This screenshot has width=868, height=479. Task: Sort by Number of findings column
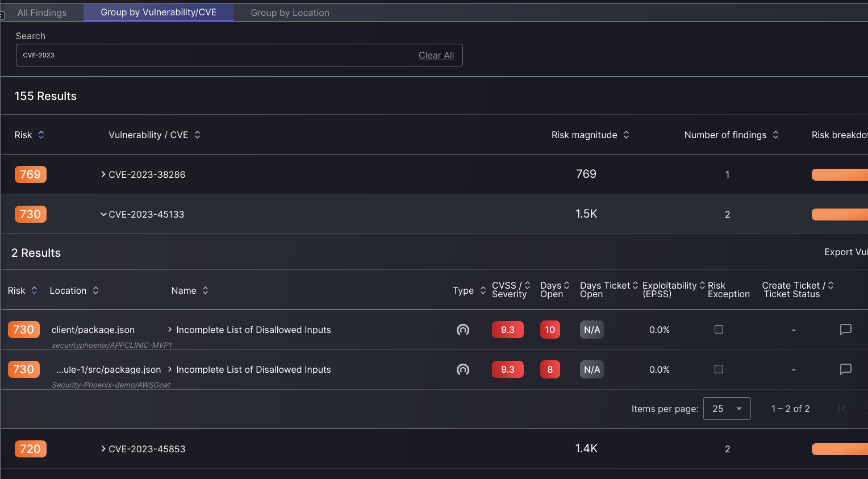point(775,135)
